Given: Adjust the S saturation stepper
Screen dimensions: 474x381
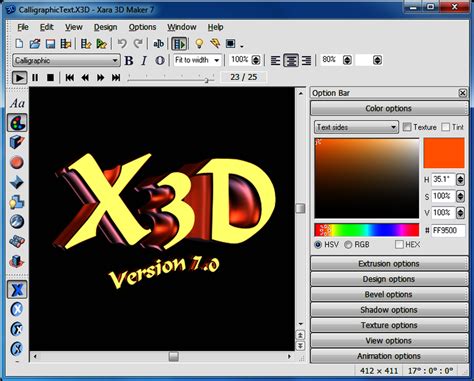Looking at the screenshot, I should point(460,196).
